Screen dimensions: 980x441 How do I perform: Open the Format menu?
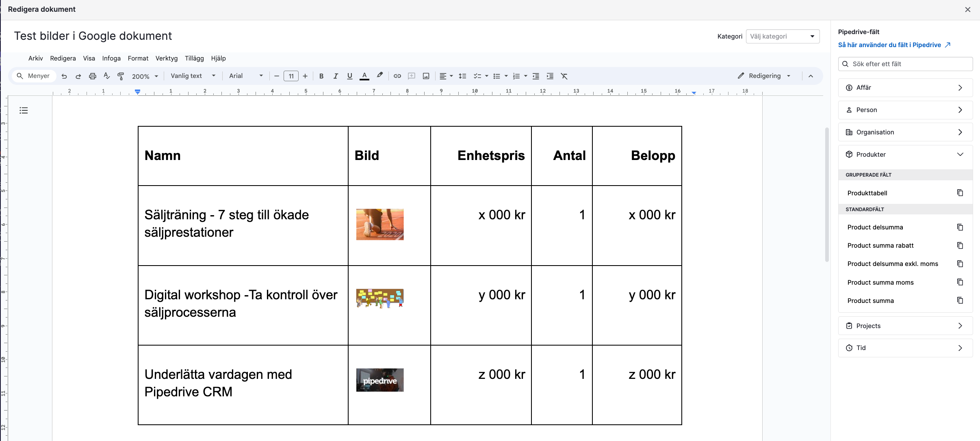tap(138, 58)
